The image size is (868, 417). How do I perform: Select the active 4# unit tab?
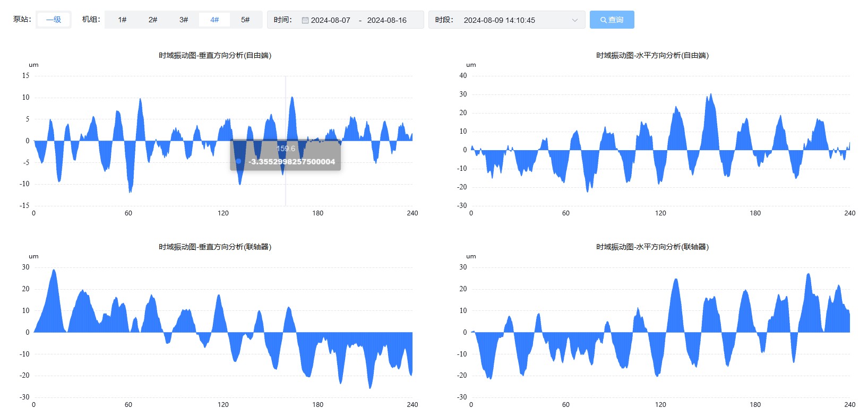coord(214,20)
